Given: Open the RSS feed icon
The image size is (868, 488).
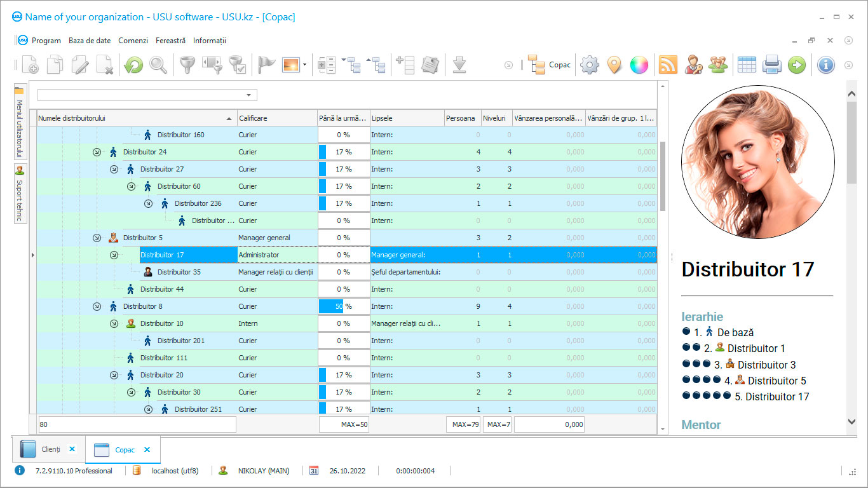Looking at the screenshot, I should click(668, 65).
